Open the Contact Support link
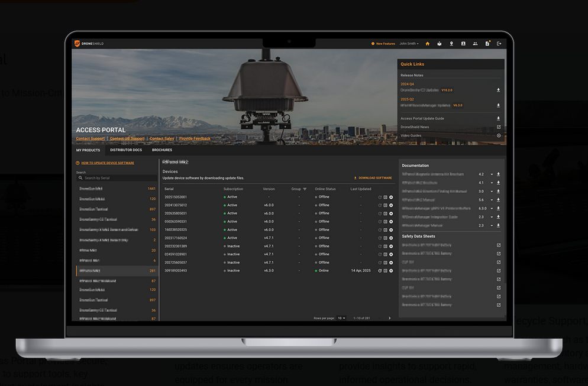588x386 pixels. 90,138
